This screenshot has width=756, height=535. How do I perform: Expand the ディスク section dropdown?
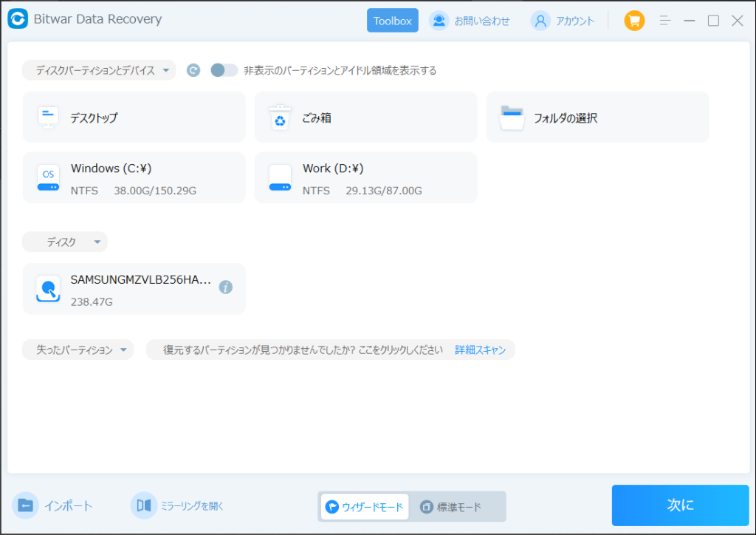pyautogui.click(x=65, y=242)
